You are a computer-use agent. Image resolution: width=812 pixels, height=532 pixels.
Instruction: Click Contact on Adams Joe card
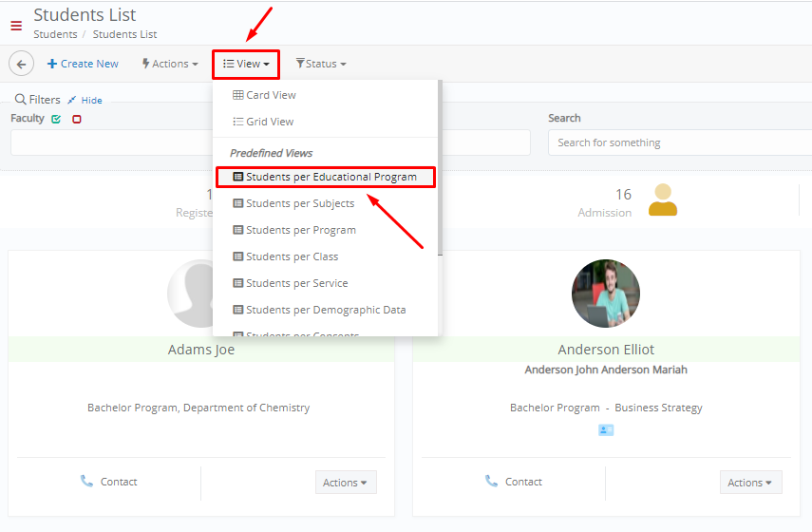pyautogui.click(x=109, y=482)
